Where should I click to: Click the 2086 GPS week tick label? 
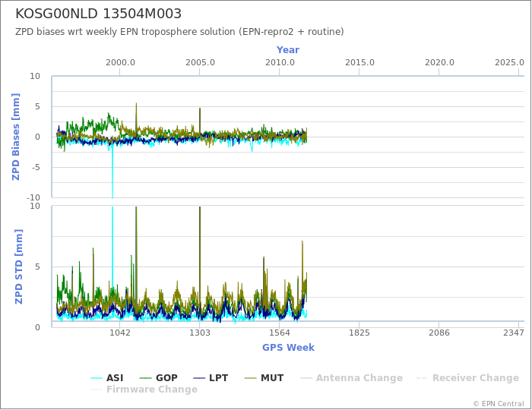pyautogui.click(x=439, y=333)
